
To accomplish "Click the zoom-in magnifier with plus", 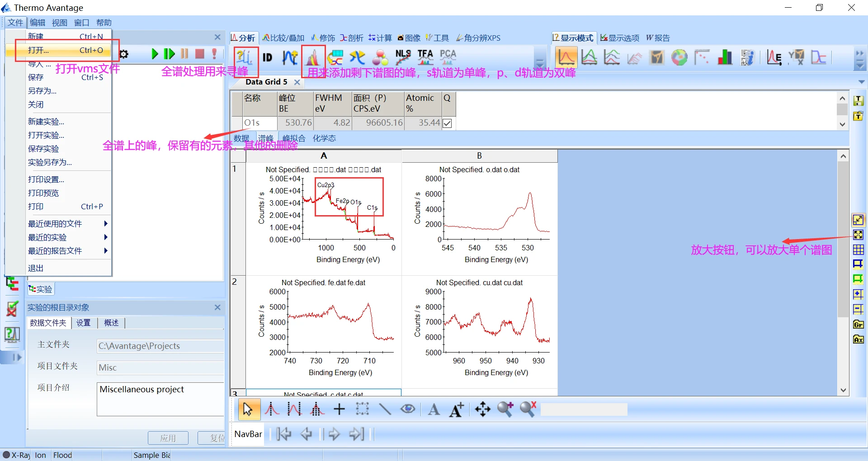I will point(505,409).
